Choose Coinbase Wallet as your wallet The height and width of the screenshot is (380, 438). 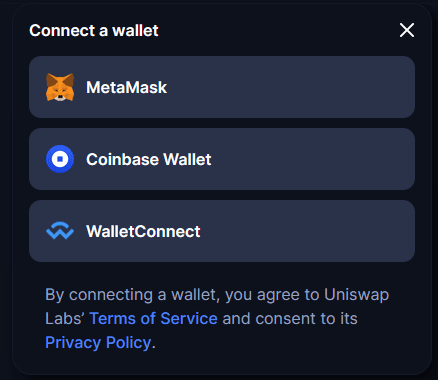[x=222, y=159]
